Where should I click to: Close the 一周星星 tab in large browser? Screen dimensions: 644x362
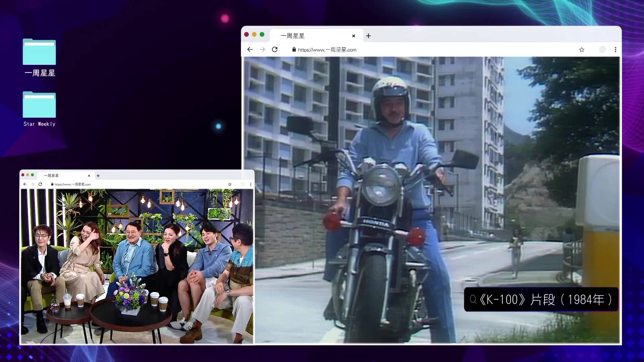point(354,36)
